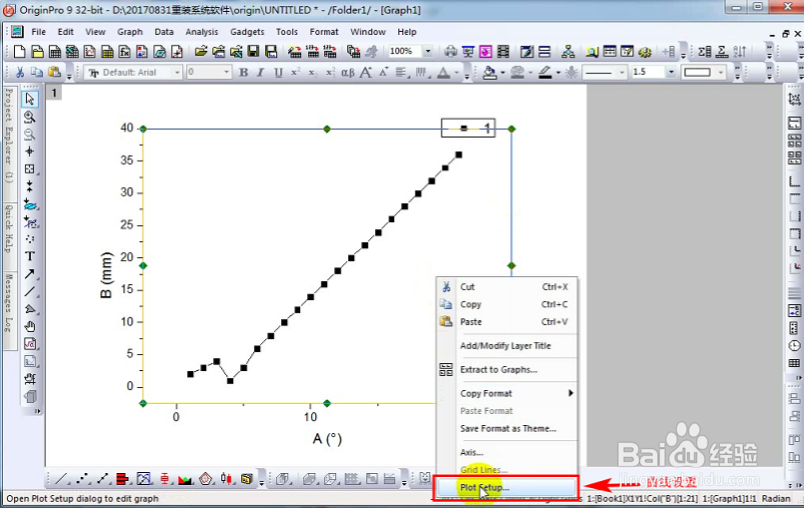
Task: Insert Greek letters with αβ button
Action: (348, 72)
